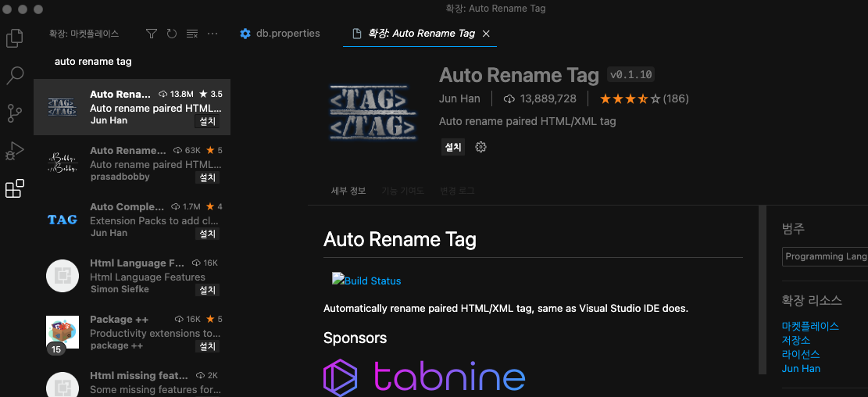
Task: Click publisher Jun Han in extension header
Action: click(x=459, y=98)
